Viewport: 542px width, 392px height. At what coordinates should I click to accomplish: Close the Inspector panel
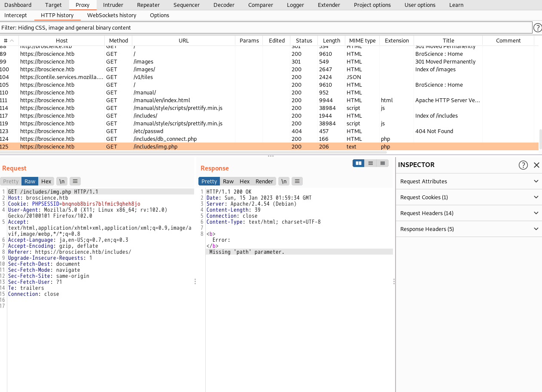536,165
